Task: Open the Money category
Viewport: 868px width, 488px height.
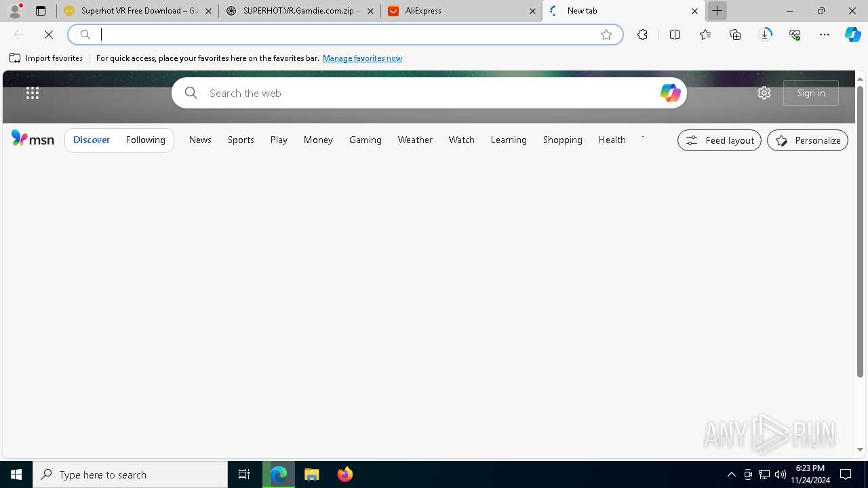Action: pos(318,140)
